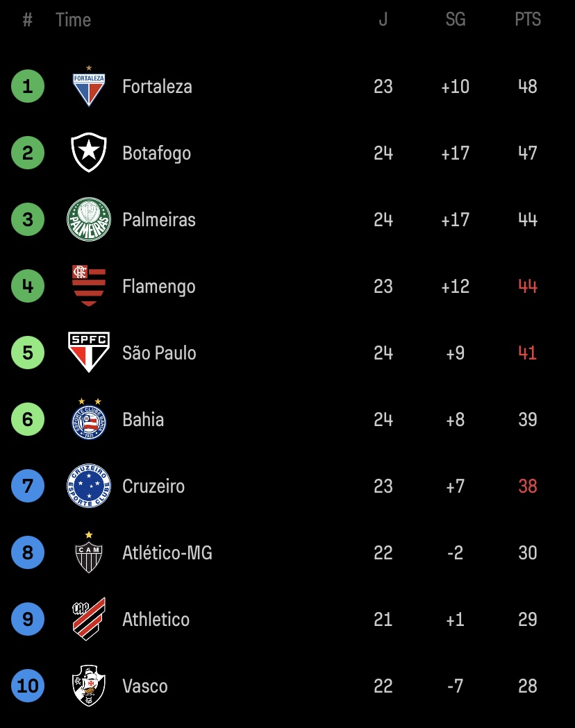Screen dimensions: 575x728
Task: Click the Time column header
Action: [x=74, y=20]
